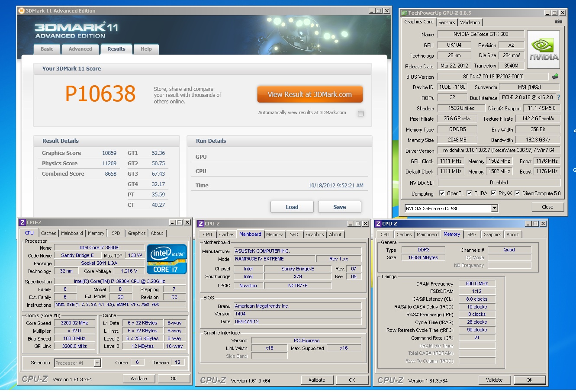Click the Intel Core i7 logo in CPU-Z
576x392 pixels.
(167, 259)
